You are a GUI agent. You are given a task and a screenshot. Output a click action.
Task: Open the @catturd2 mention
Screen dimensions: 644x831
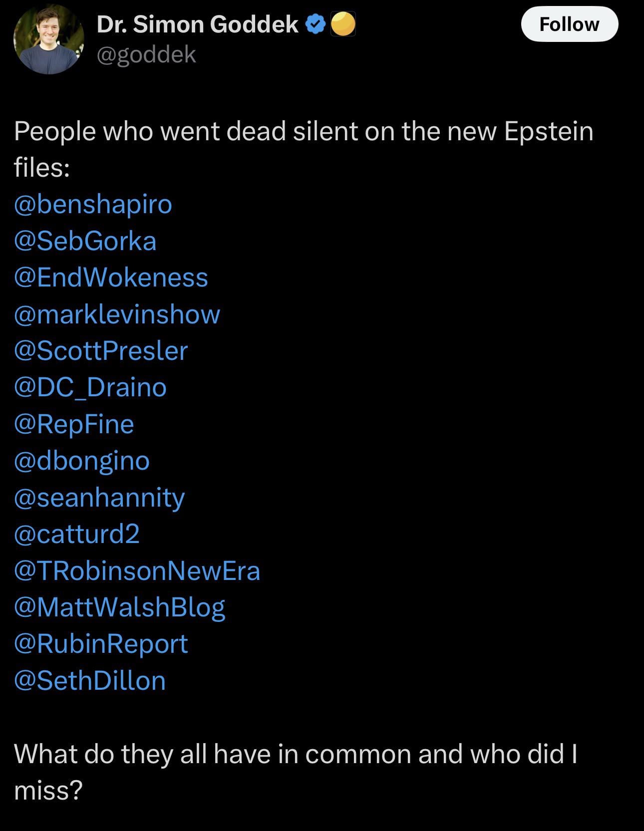[77, 534]
